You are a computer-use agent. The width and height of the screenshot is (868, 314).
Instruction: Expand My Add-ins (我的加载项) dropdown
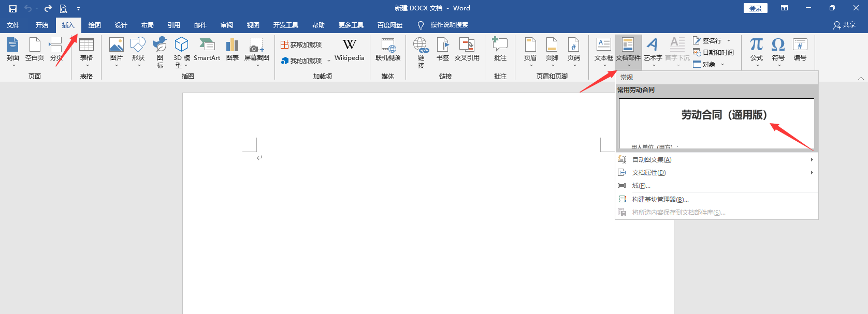click(x=329, y=61)
